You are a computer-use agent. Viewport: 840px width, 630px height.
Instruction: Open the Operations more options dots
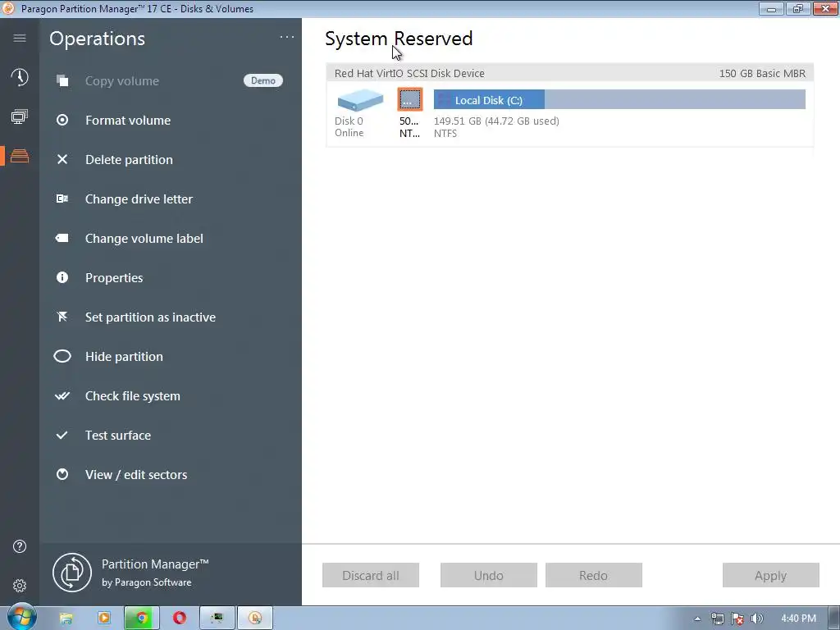[286, 37]
